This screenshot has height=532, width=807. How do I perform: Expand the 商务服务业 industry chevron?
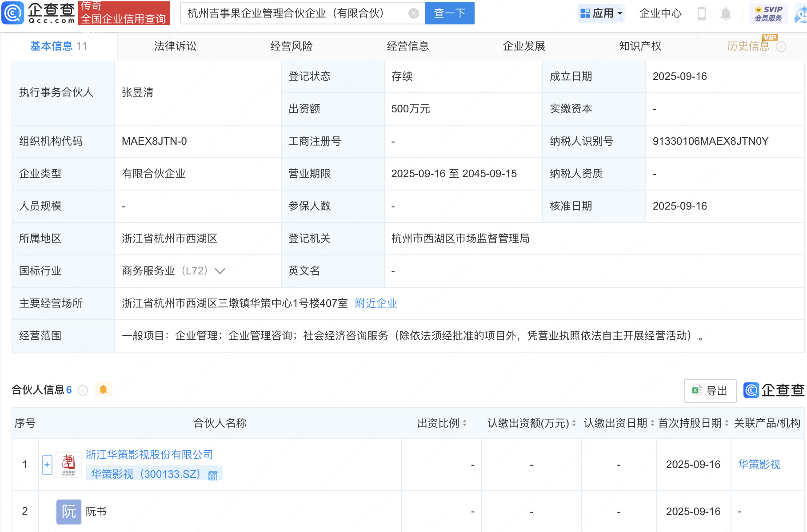(x=220, y=271)
